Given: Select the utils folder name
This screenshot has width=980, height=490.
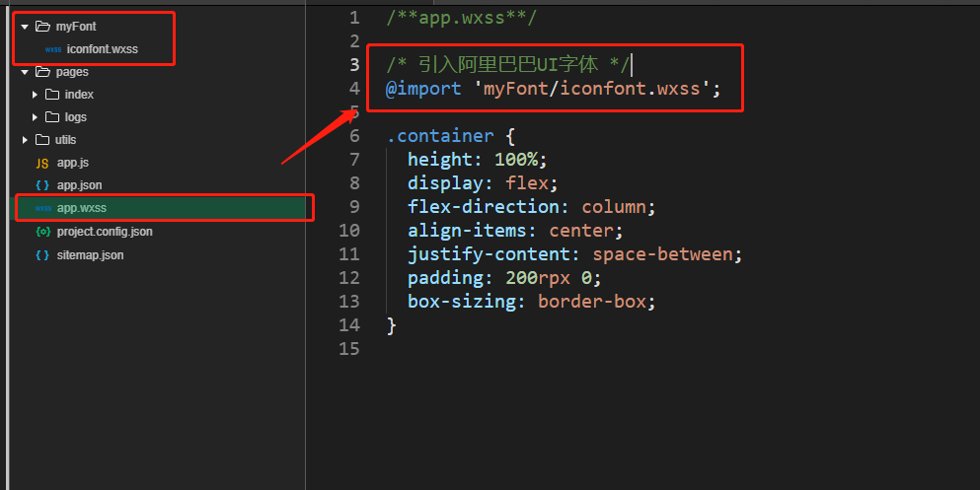Looking at the screenshot, I should 65,140.
